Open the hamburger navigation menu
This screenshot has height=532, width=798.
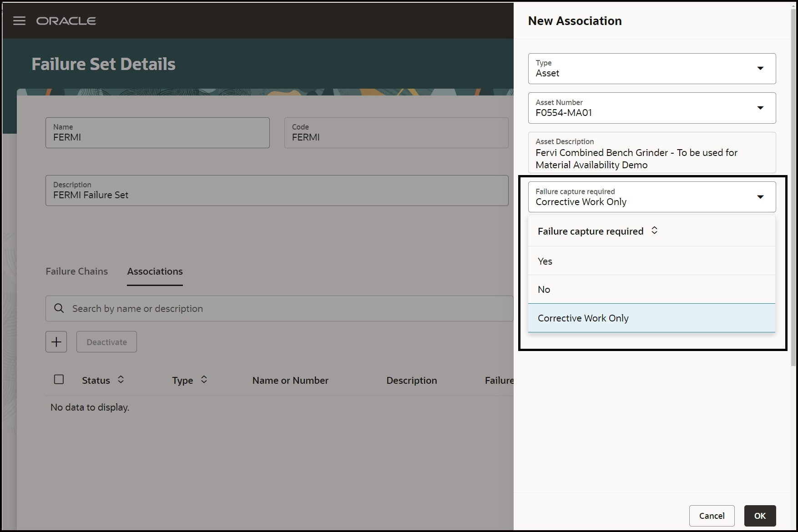coord(19,21)
